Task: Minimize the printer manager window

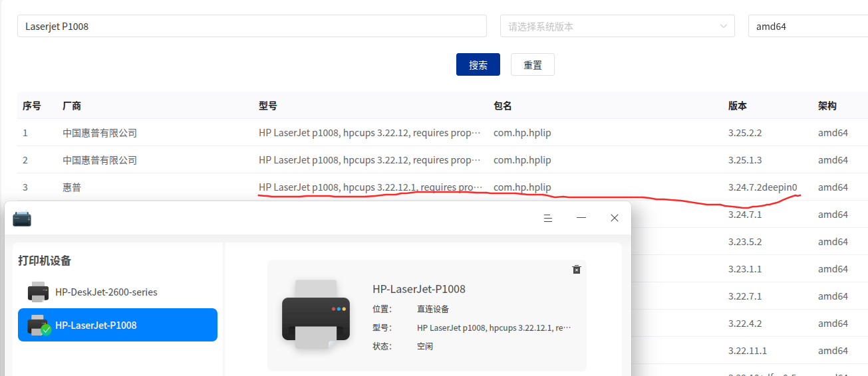Action: pyautogui.click(x=581, y=218)
